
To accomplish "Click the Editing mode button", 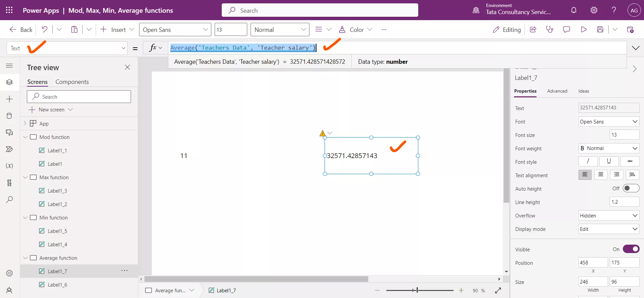I will 507,30.
